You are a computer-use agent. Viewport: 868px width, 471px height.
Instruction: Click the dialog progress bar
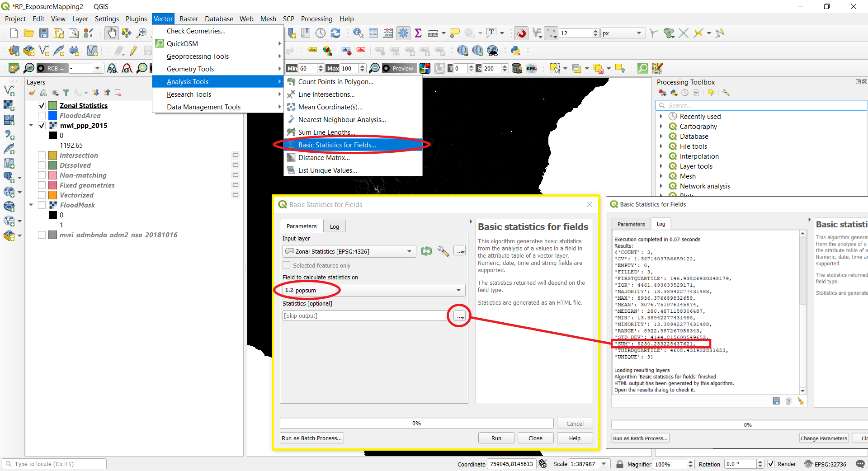coord(416,423)
